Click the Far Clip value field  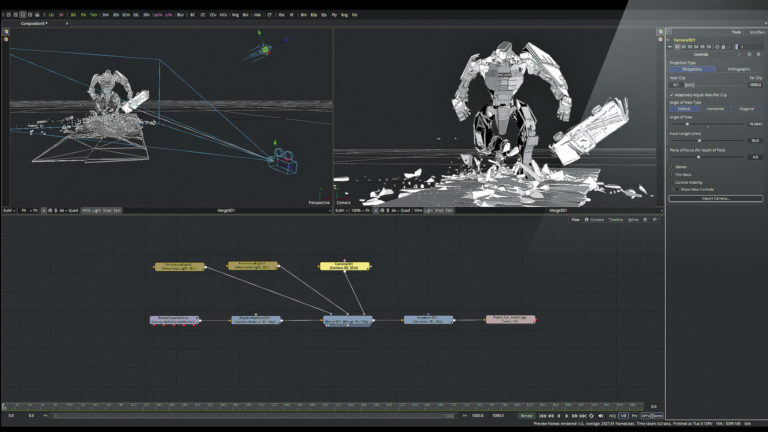point(755,85)
